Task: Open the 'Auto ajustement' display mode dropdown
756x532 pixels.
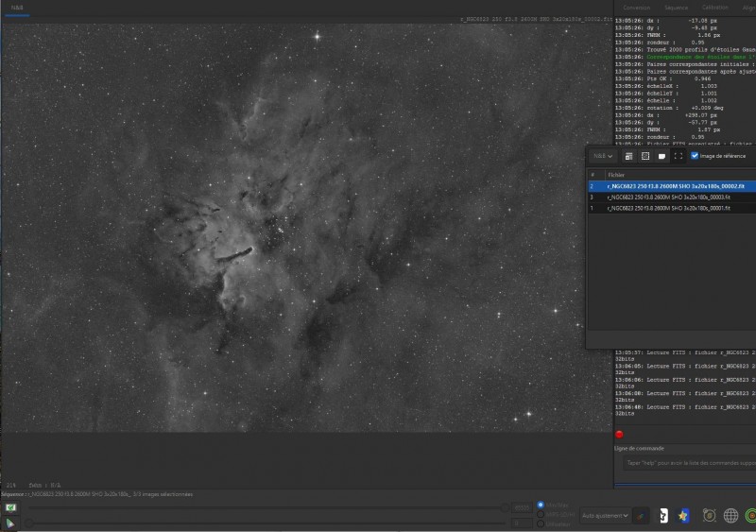Action: point(605,516)
